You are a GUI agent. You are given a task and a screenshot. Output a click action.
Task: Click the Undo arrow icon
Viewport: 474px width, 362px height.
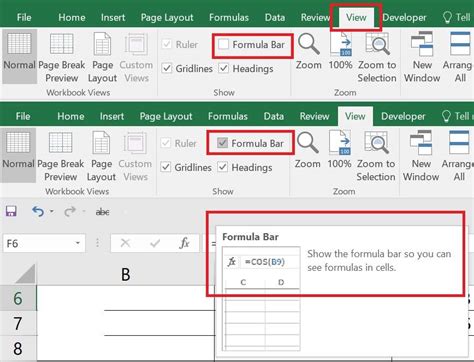tap(38, 211)
